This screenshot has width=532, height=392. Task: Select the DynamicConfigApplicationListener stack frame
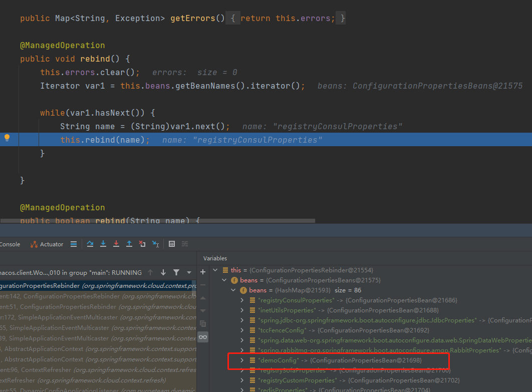[98, 389]
